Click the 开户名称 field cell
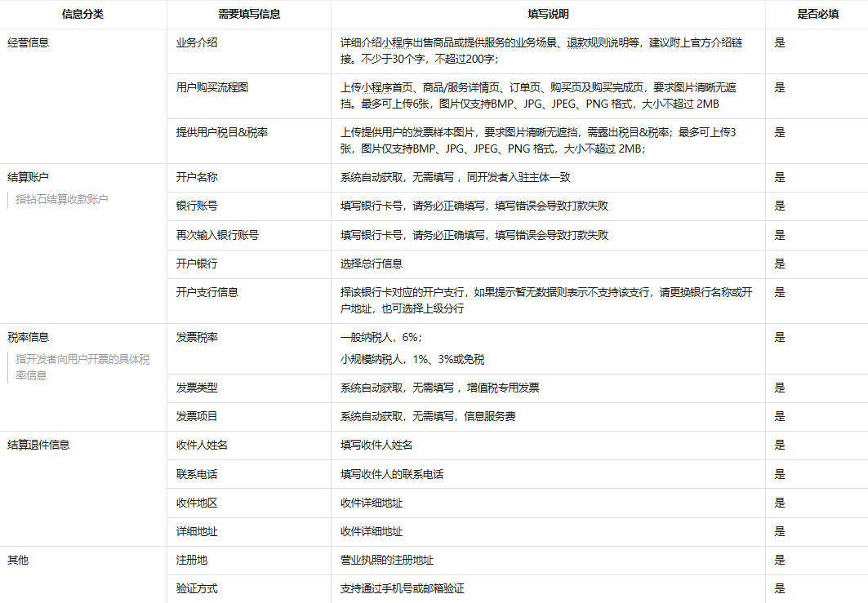Screen dimensions: 868x603 (x=197, y=177)
